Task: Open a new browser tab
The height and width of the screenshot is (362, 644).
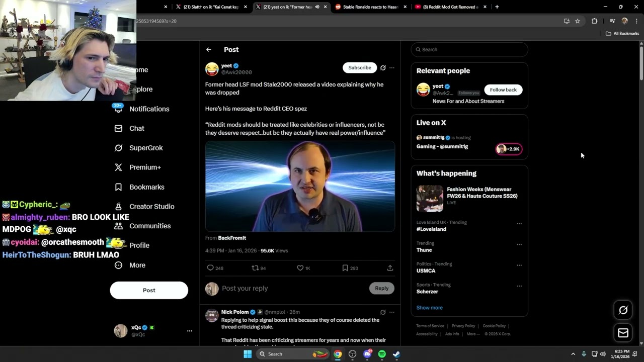Action: coord(497,7)
